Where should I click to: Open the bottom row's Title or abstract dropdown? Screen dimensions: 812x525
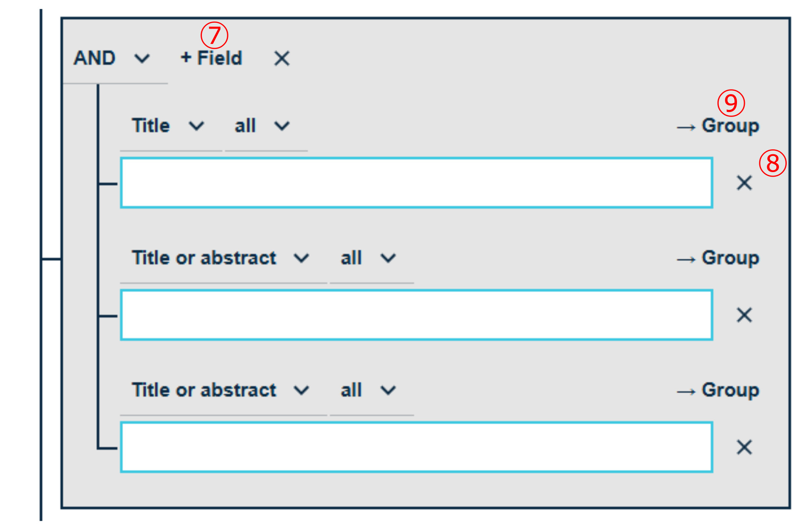(x=220, y=390)
